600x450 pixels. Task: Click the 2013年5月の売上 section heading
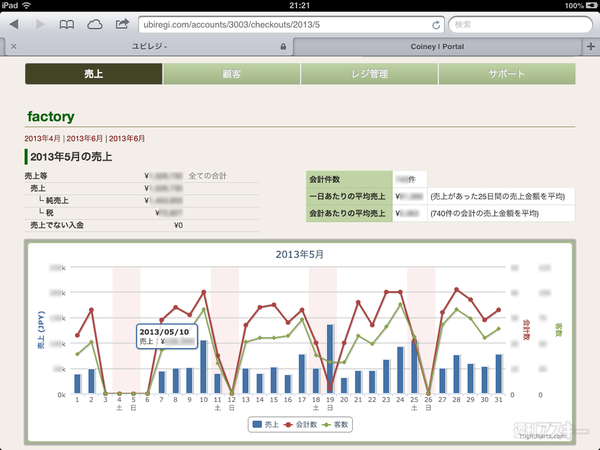point(71,157)
